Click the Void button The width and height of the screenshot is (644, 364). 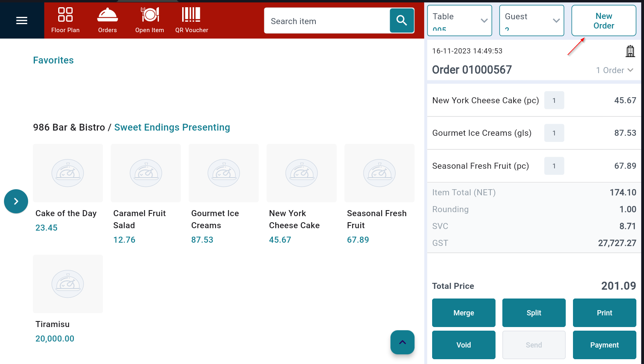click(463, 345)
